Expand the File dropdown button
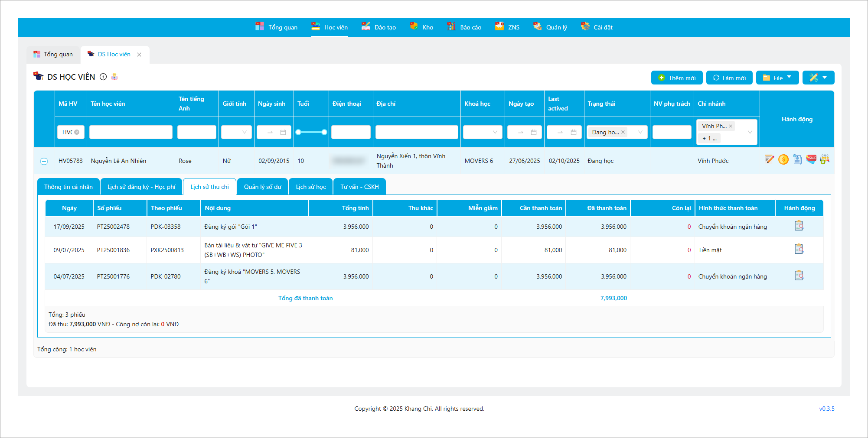Image resolution: width=868 pixels, height=438 pixels. click(777, 78)
